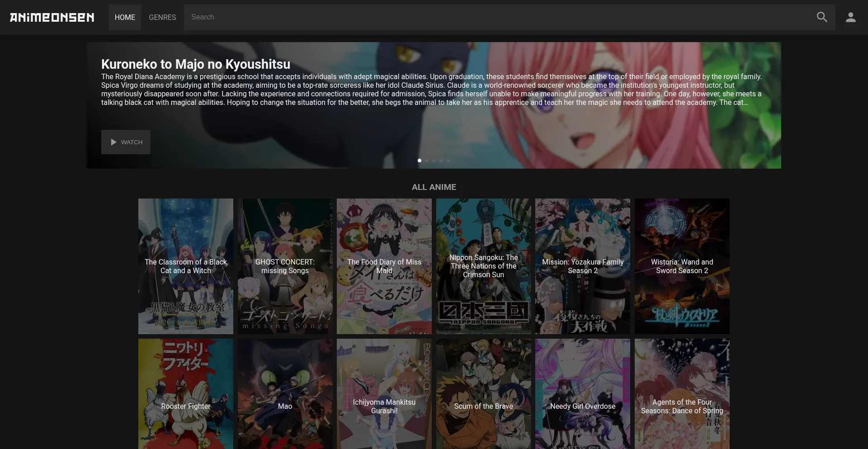This screenshot has height=449, width=868.
Task: Open the GENRES tab
Action: coord(162,17)
